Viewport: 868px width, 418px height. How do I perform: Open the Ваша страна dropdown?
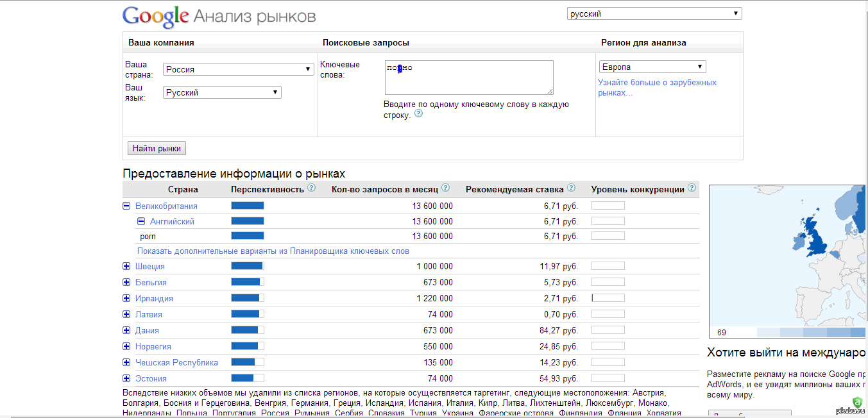[x=239, y=69]
